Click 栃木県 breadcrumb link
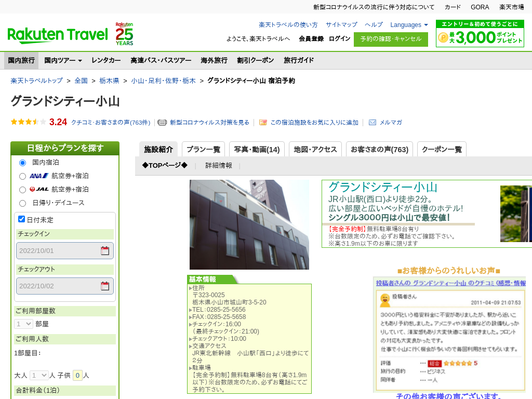 pyautogui.click(x=109, y=81)
